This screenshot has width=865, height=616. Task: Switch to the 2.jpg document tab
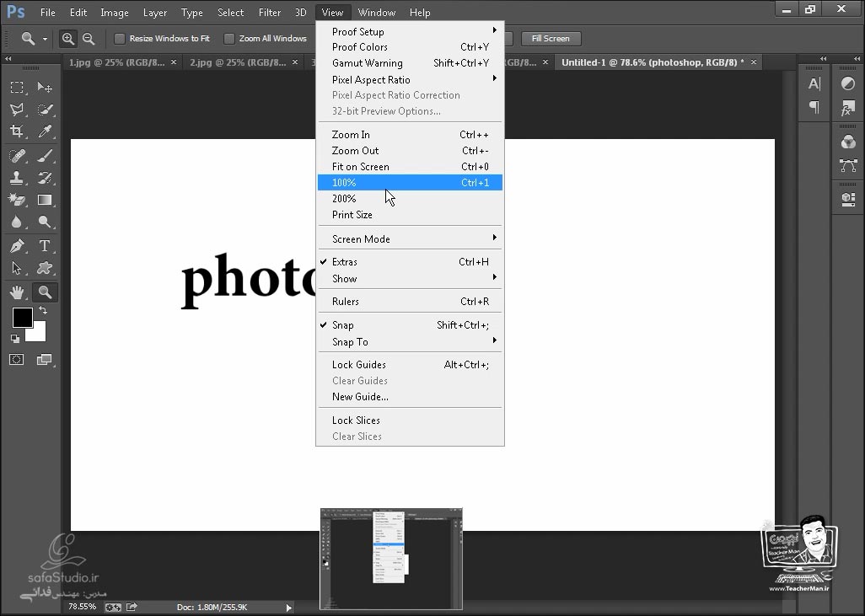238,62
